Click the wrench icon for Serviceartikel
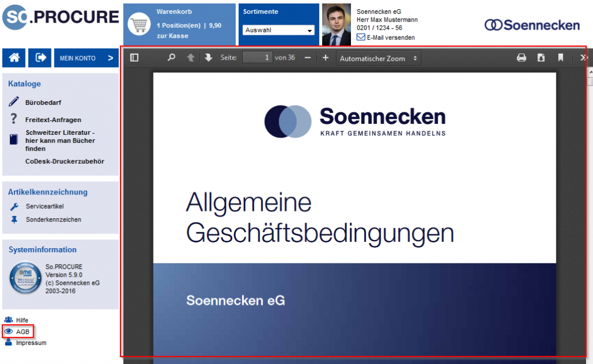The height and width of the screenshot is (364, 593). coord(14,207)
